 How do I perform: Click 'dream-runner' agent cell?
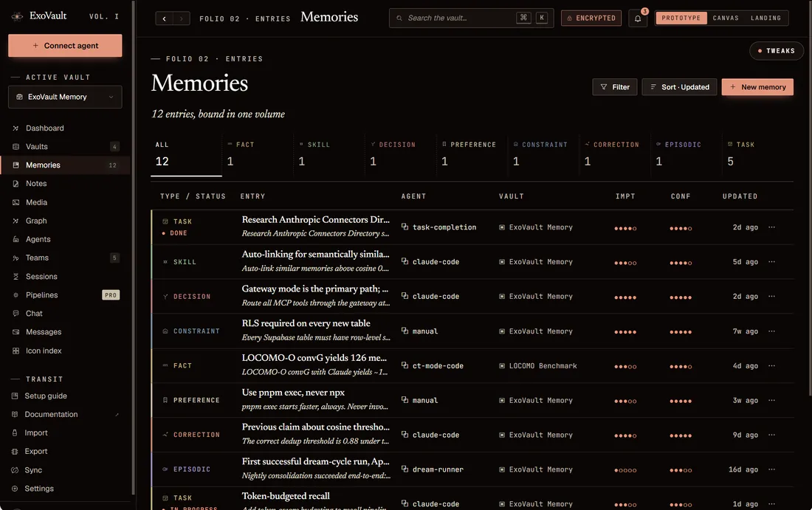(433, 469)
